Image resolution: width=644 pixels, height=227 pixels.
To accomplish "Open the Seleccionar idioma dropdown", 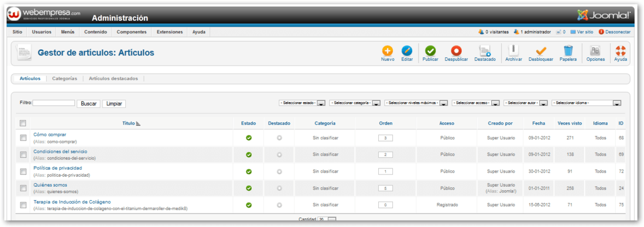I will (587, 102).
